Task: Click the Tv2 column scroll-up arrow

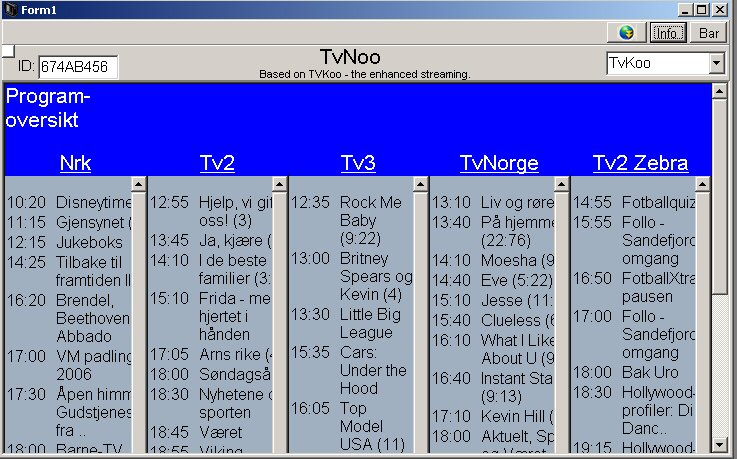Action: [279, 184]
